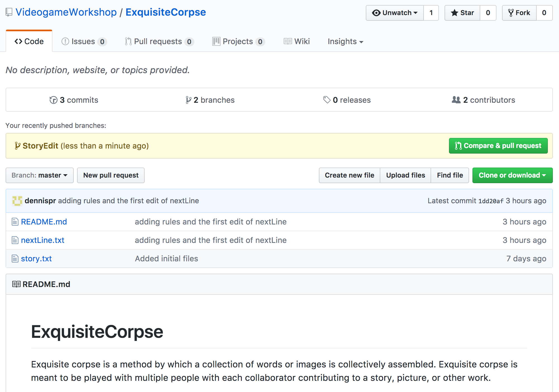Screen dimensions: 559x392
Task: Click dennispr avatar thumbnail
Action: click(x=17, y=201)
